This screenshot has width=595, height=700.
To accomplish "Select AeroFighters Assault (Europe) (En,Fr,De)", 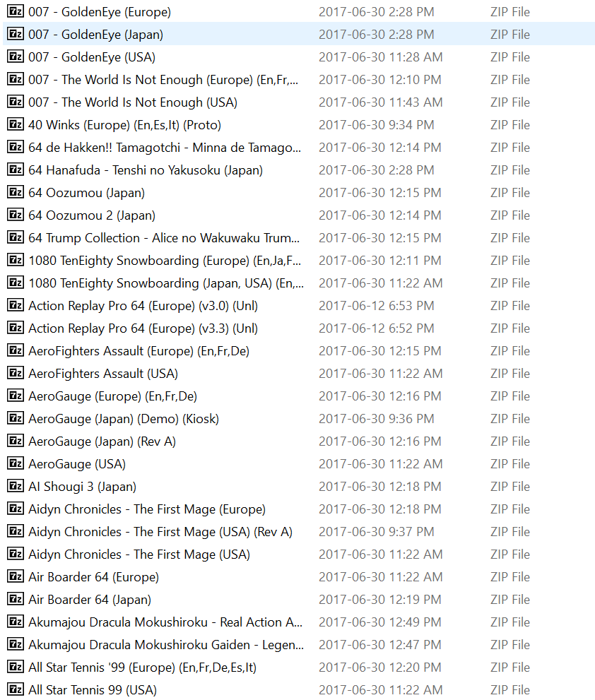I will click(139, 351).
